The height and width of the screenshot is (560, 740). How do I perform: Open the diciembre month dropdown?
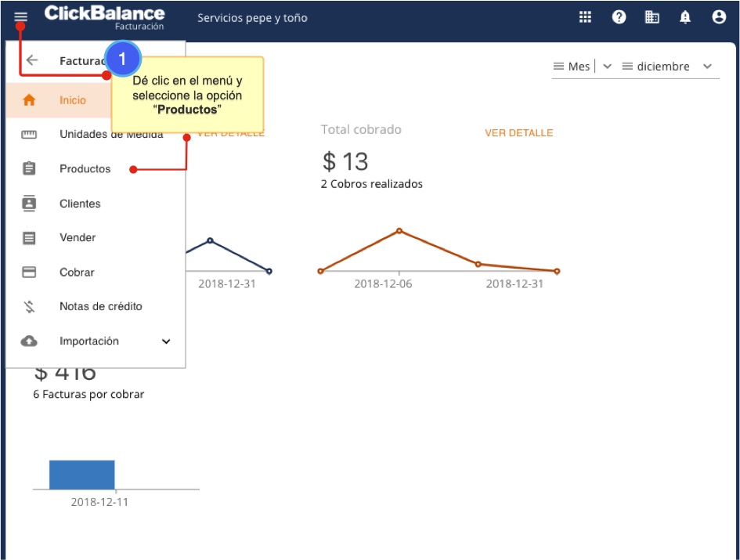click(666, 67)
